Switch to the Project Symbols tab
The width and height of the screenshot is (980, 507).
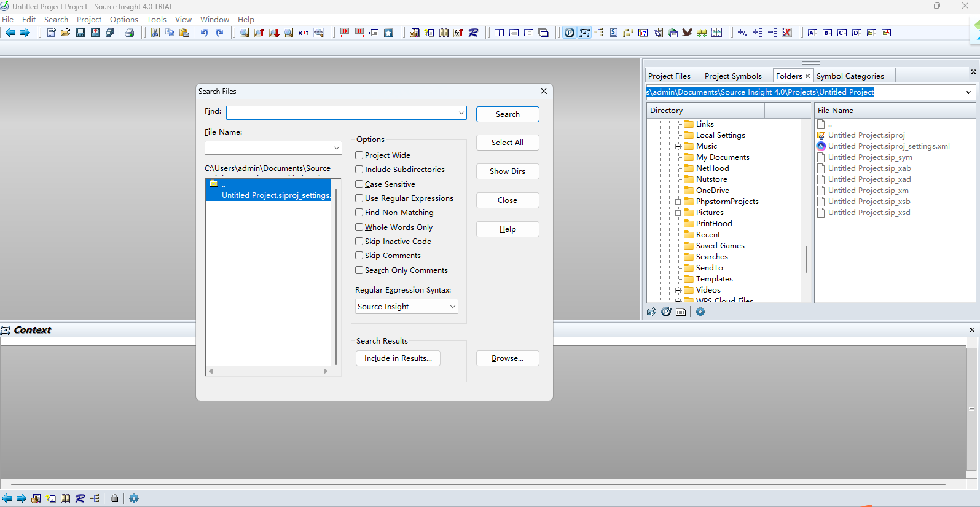pyautogui.click(x=732, y=76)
